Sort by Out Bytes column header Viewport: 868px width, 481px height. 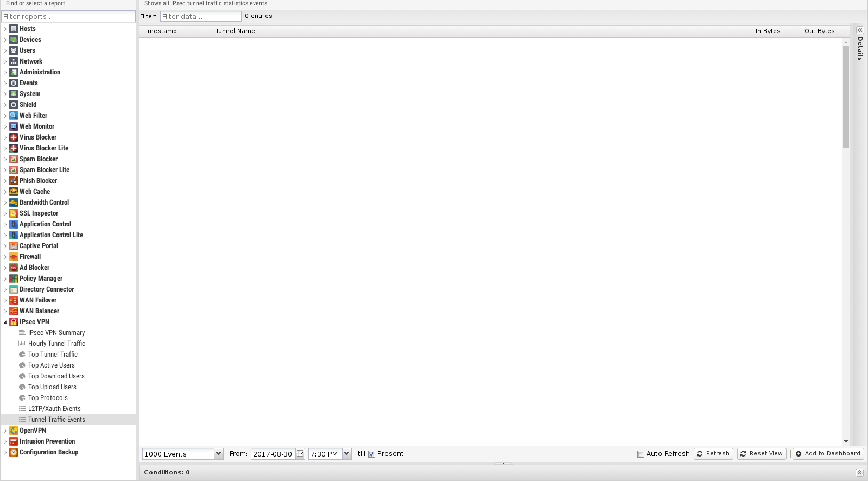[x=825, y=31]
